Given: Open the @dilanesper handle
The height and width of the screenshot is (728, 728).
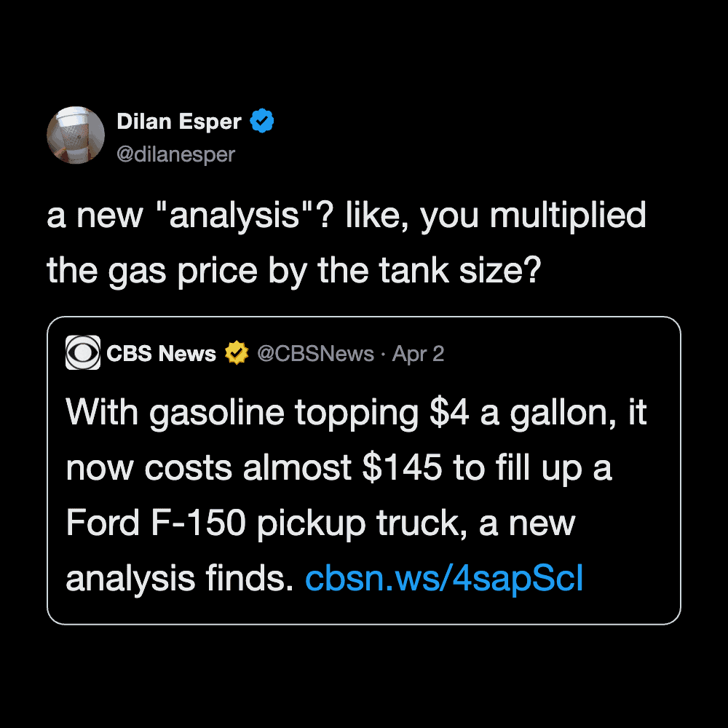Looking at the screenshot, I should 175,154.
